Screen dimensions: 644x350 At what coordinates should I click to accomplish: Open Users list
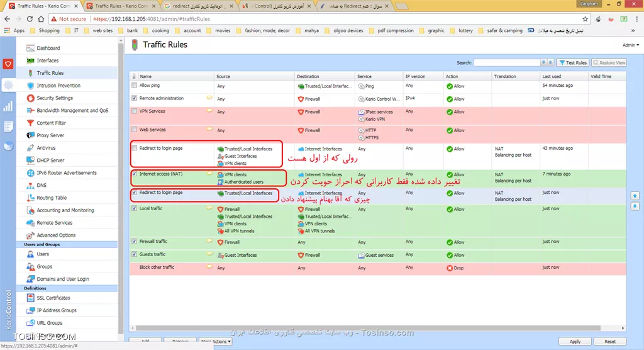pyautogui.click(x=43, y=254)
